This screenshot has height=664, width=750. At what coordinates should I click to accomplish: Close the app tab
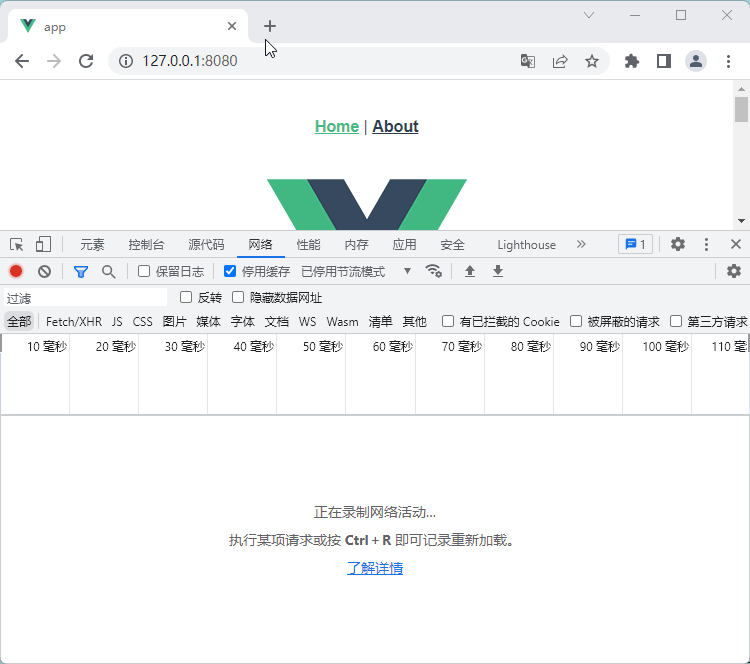pyautogui.click(x=232, y=26)
